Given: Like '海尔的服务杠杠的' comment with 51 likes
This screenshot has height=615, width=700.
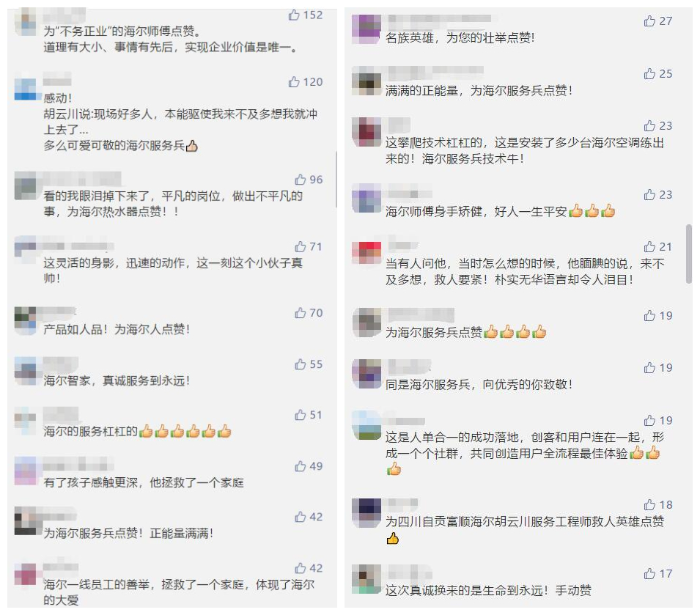Looking at the screenshot, I should (300, 415).
